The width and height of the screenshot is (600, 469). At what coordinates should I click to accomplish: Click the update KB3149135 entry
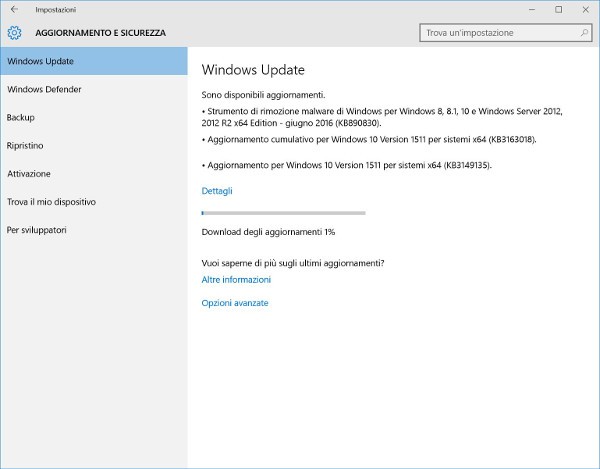pos(347,165)
